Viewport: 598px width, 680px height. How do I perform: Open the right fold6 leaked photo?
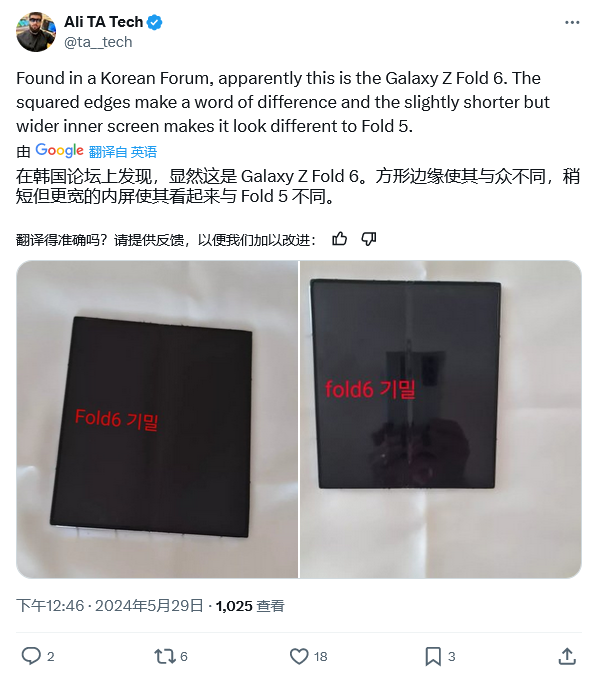(441, 419)
